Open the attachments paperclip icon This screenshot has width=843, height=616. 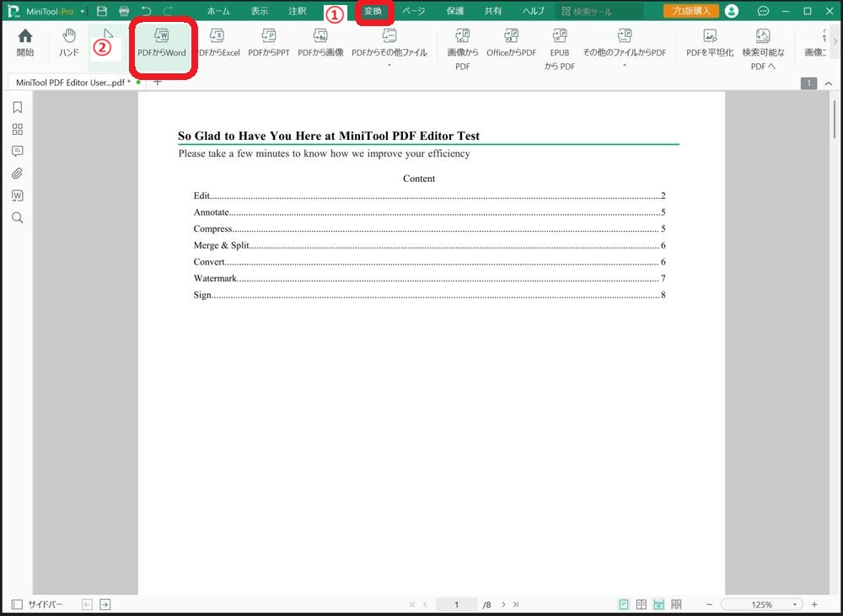[17, 174]
